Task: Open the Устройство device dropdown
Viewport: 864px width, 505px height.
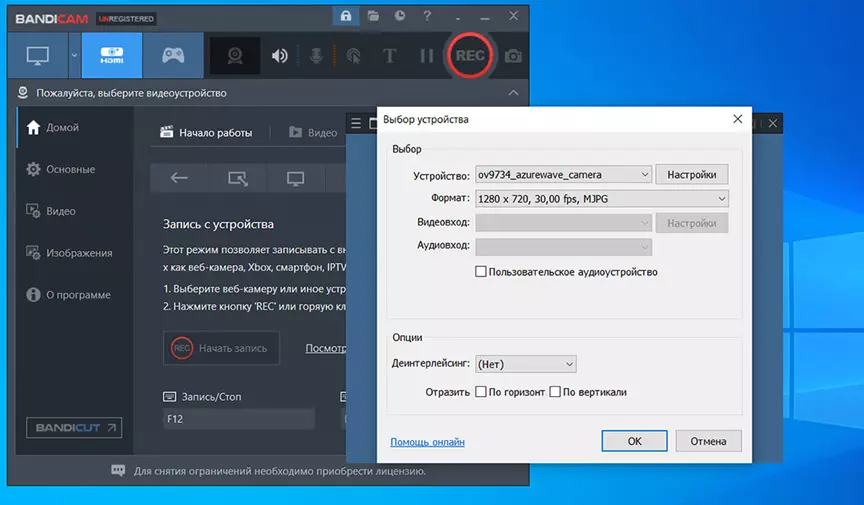Action: tap(563, 175)
